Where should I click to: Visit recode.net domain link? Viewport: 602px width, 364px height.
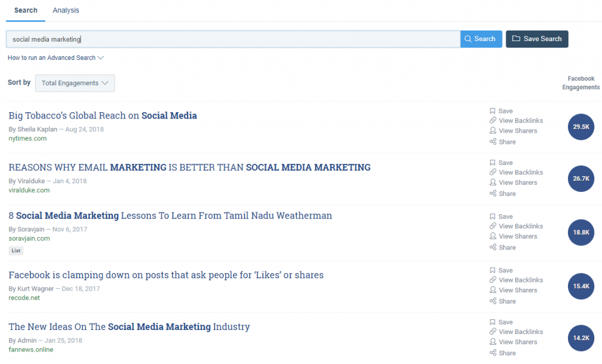[x=24, y=298]
